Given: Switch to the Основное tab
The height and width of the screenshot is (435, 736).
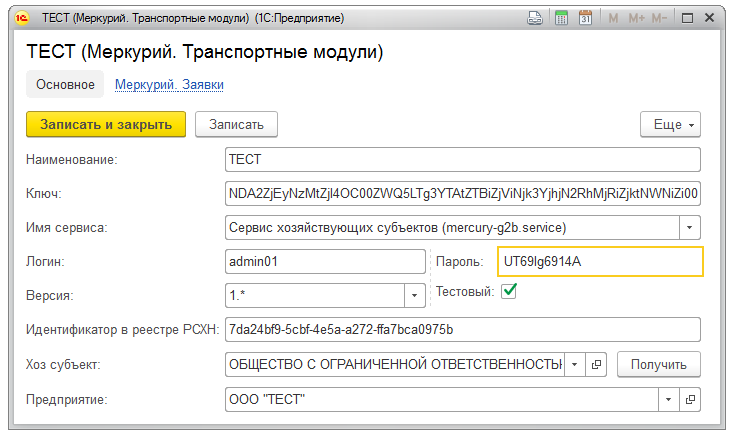Looking at the screenshot, I should (x=65, y=84).
